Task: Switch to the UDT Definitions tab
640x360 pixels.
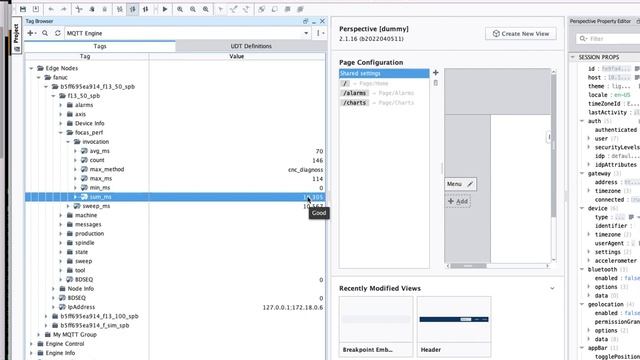Action: 251,46
